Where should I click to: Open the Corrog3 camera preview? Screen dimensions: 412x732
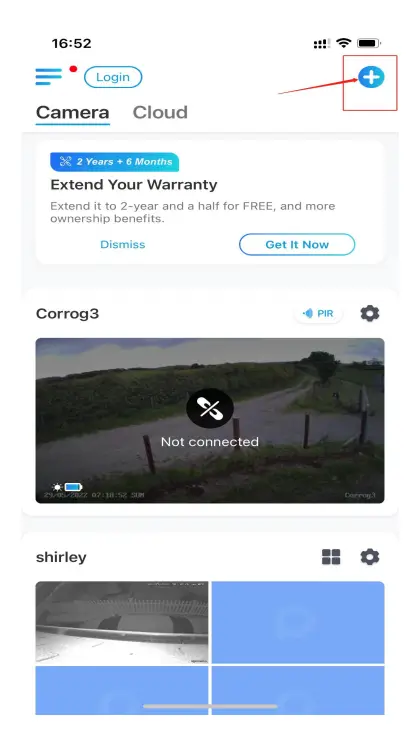(209, 421)
